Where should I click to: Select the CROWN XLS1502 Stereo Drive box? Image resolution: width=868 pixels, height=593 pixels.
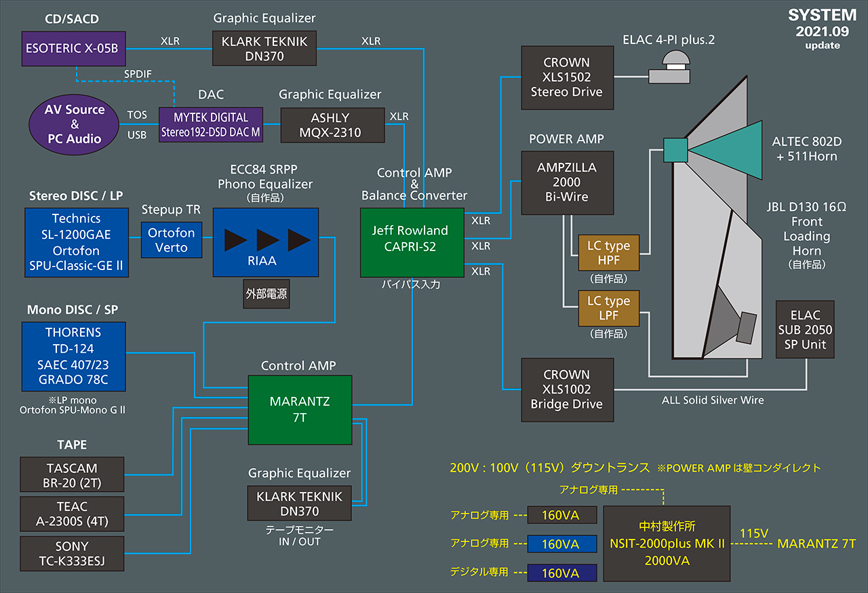click(567, 77)
